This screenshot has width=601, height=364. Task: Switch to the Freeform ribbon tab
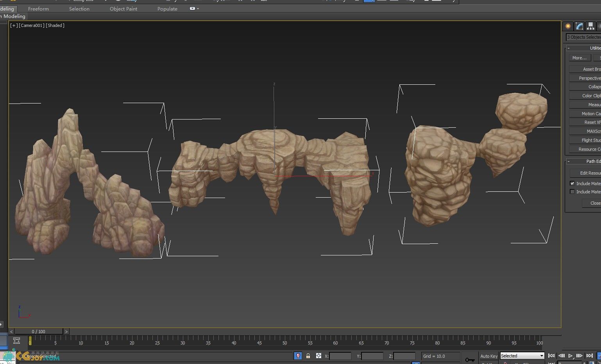(x=38, y=9)
